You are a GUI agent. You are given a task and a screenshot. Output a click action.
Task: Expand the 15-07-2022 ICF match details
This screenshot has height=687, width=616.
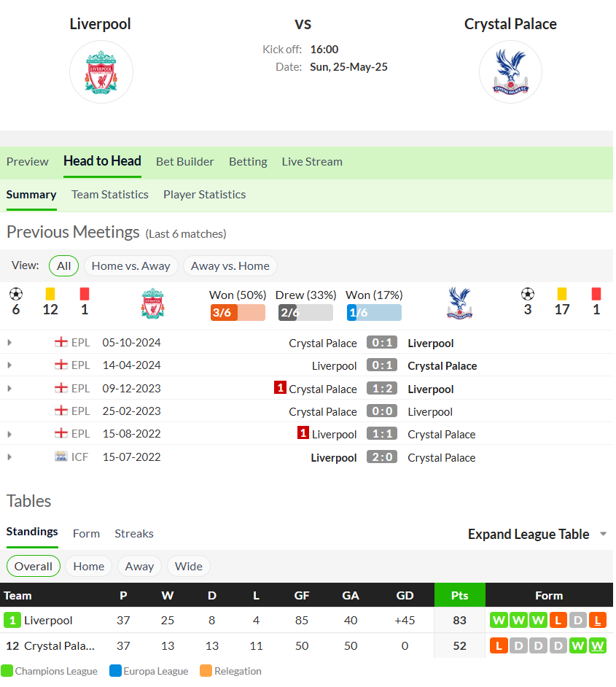(9, 457)
